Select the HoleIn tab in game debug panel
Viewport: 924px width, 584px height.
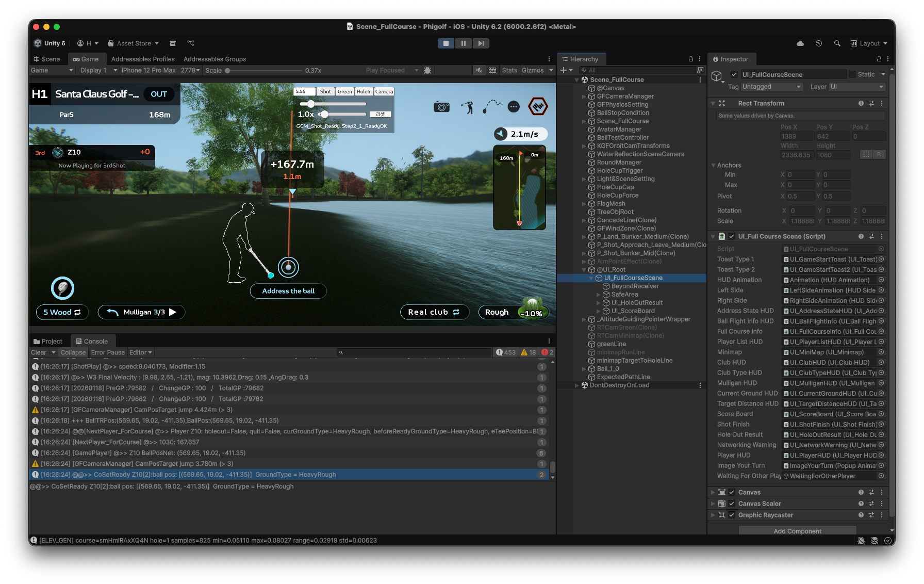364,91
